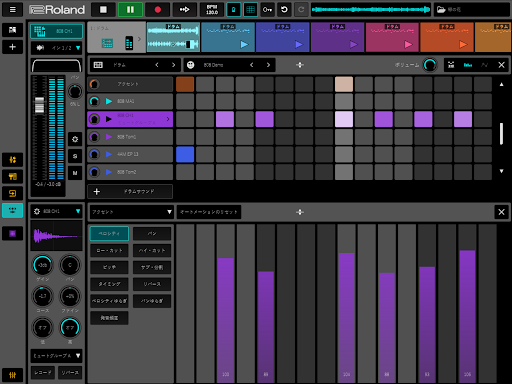Click the randomize pattern icon
This screenshot has height=384, width=512.
point(451,65)
